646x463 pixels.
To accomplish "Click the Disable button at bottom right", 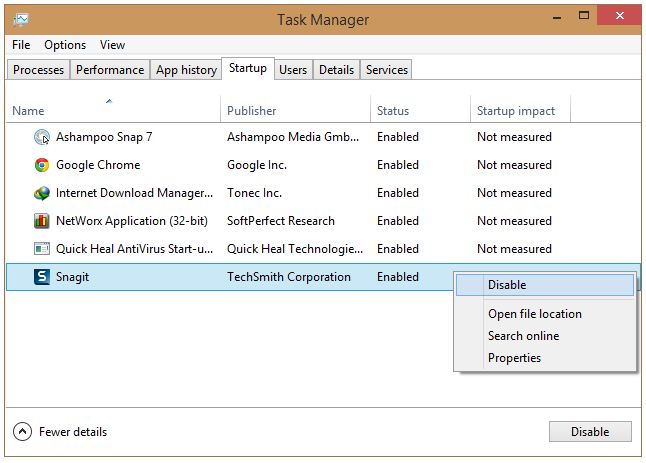I will (590, 431).
